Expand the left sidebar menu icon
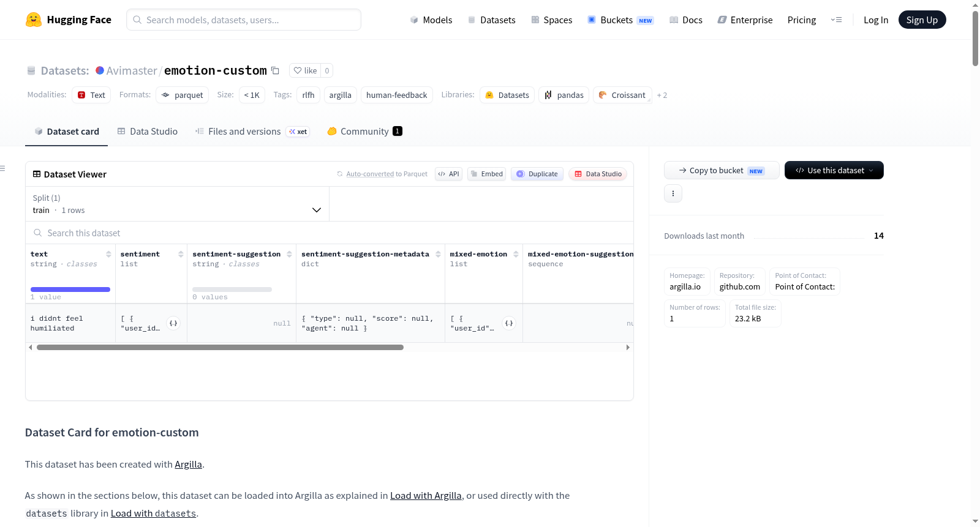The image size is (980, 527). point(2,168)
